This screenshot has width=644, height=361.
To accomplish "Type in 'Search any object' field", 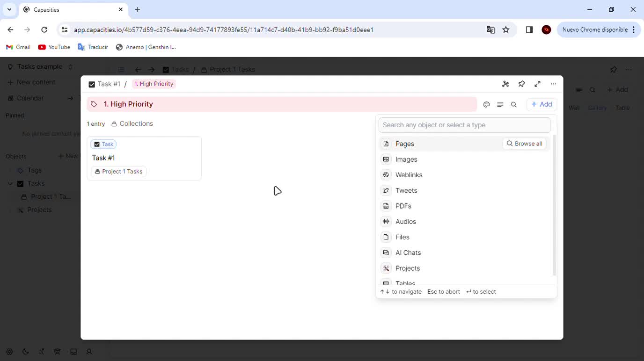I will (464, 125).
